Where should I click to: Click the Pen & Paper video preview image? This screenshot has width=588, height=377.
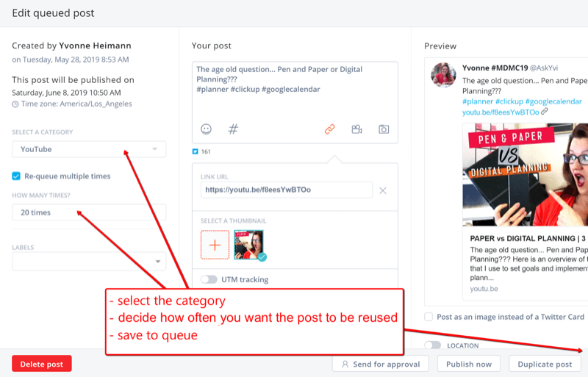point(525,174)
